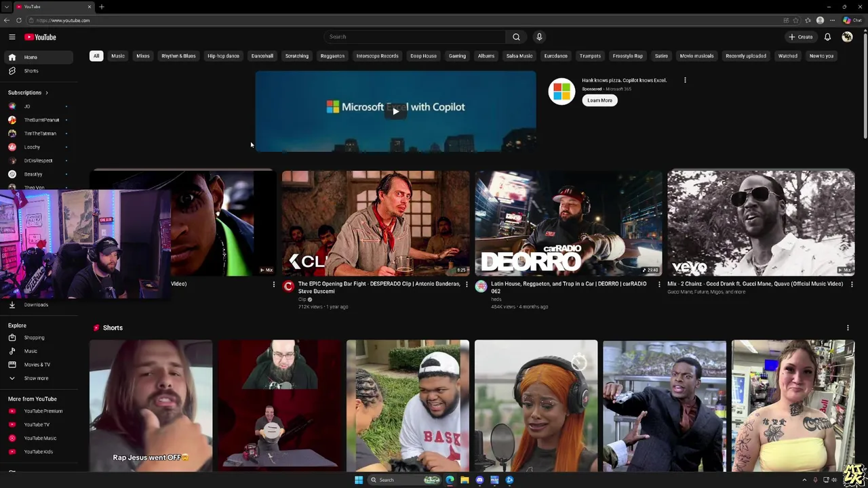This screenshot has height=488, width=868.
Task: Expand the Subscriptions section chevron
Action: click(46, 92)
